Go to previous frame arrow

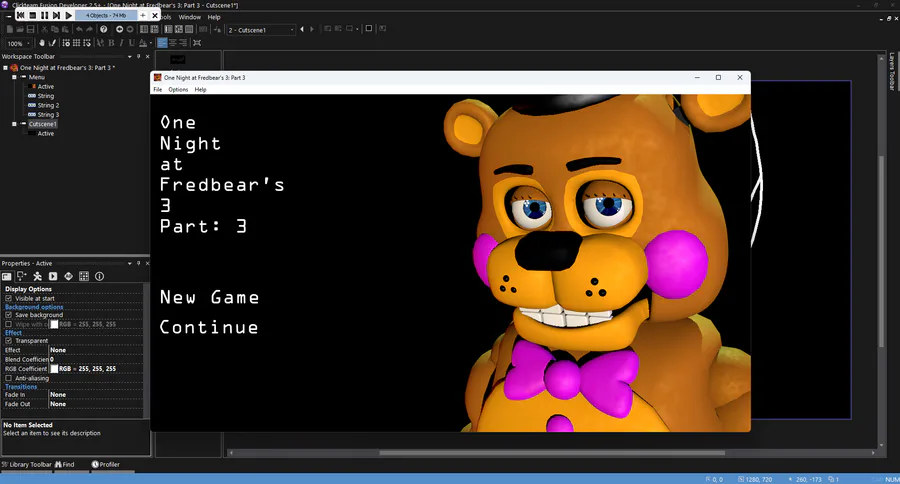302,29
